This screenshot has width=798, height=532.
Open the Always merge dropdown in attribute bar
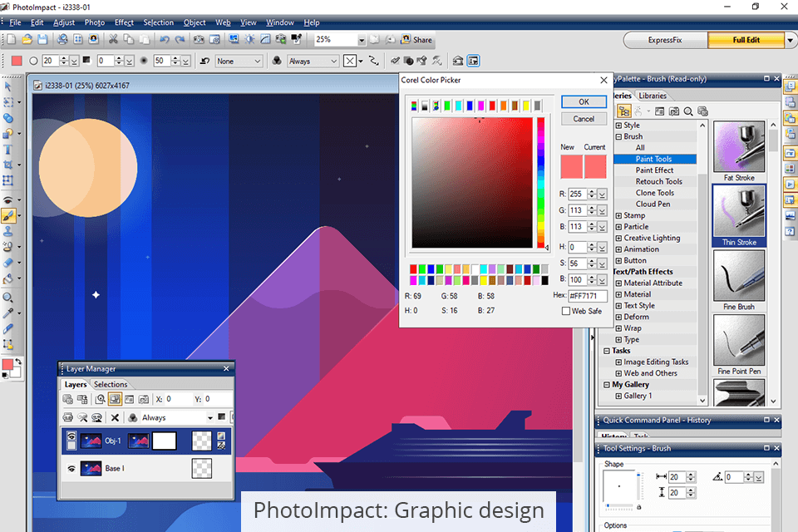(313, 61)
